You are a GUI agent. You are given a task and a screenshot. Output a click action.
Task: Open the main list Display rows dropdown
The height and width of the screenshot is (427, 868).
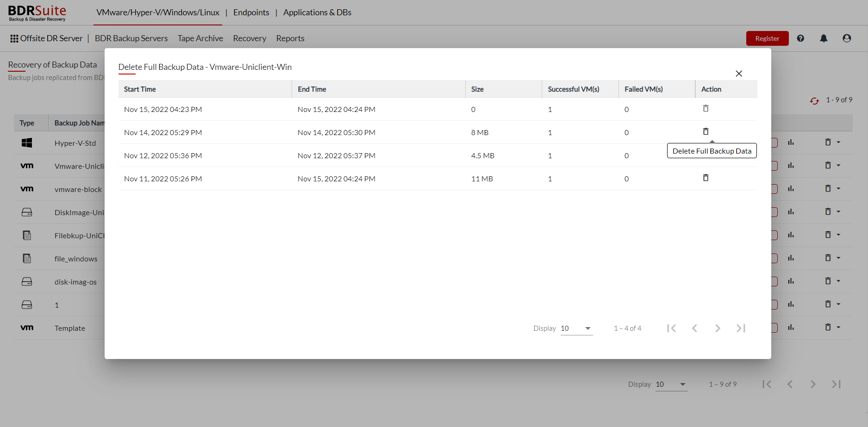point(671,384)
